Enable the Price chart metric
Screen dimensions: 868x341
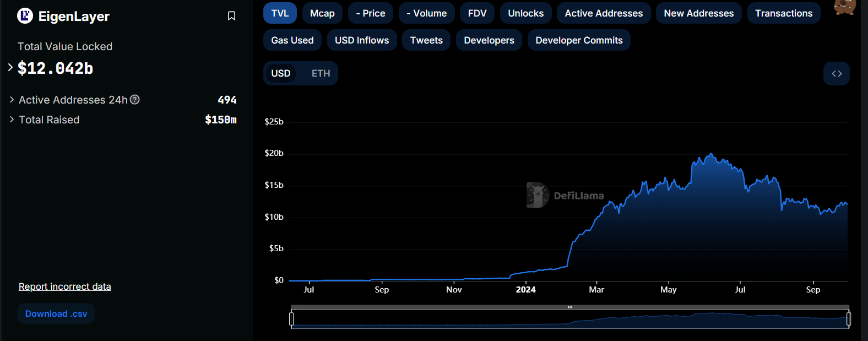(371, 13)
